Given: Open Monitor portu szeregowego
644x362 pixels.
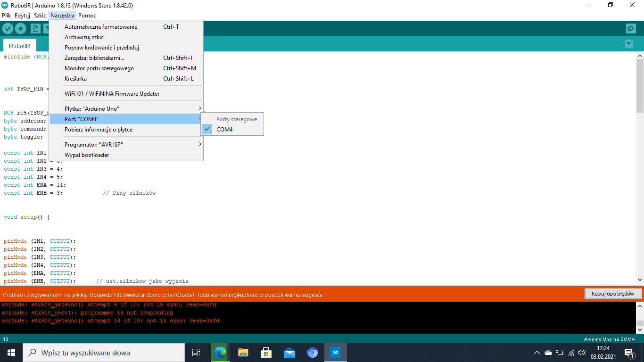Looking at the screenshot, I should click(126, 68).
